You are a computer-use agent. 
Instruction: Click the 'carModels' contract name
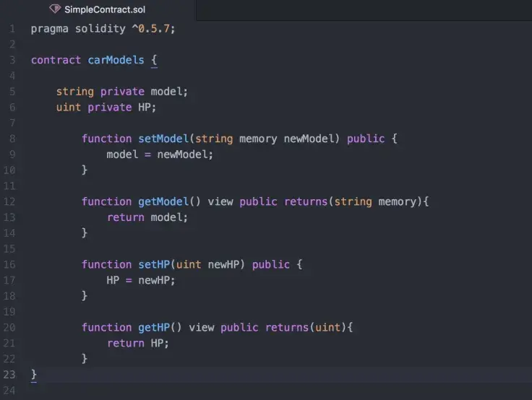tap(116, 61)
